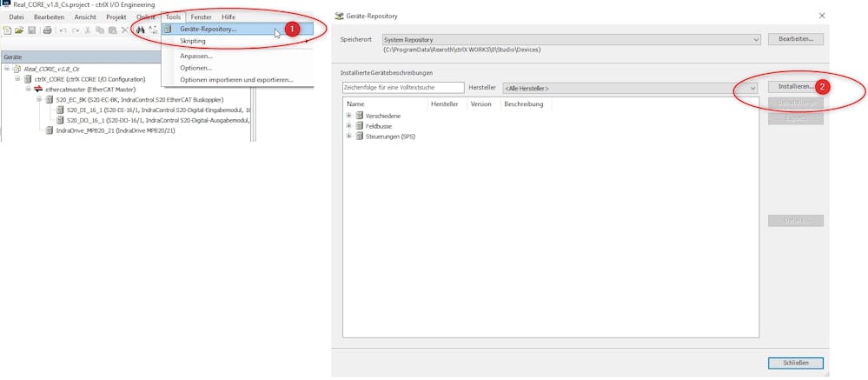Image resolution: width=868 pixels, height=380 pixels.
Task: Click Optionen in the Tools menu
Action: (195, 68)
